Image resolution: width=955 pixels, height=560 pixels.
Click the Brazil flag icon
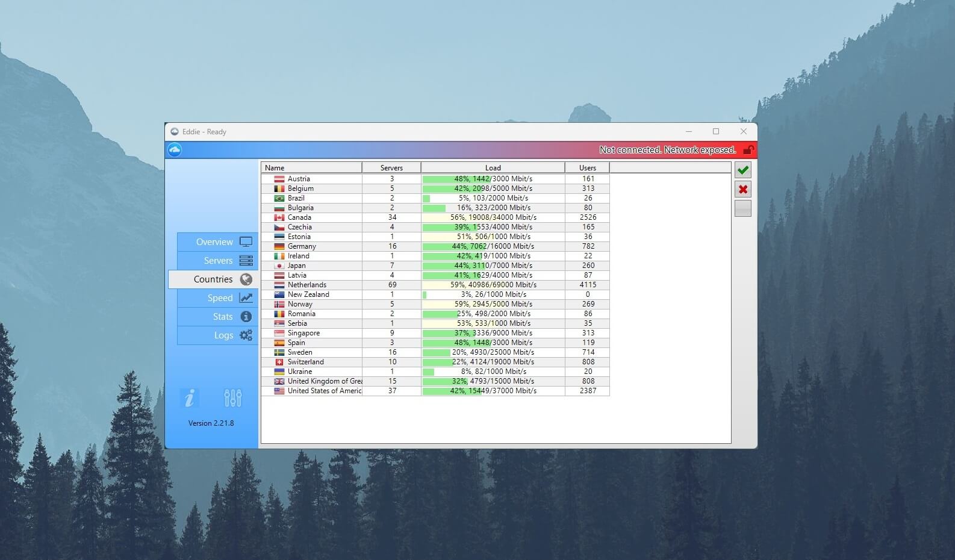(x=279, y=198)
